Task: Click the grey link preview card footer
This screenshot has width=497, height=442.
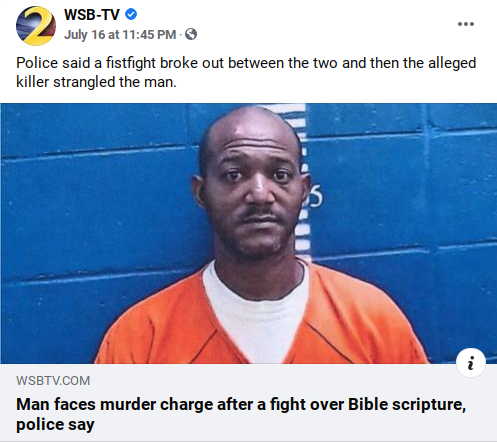Action: pyautogui.click(x=248, y=403)
